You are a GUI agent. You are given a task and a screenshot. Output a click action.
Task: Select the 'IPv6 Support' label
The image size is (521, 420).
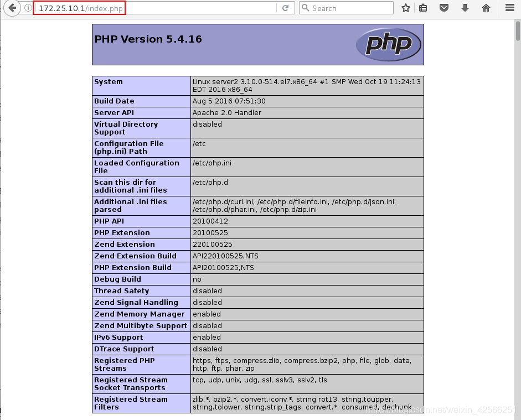118,338
